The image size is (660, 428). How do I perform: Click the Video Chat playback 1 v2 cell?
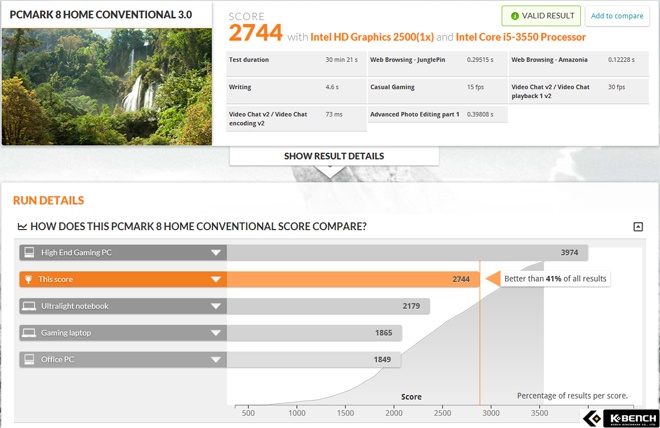579,91
